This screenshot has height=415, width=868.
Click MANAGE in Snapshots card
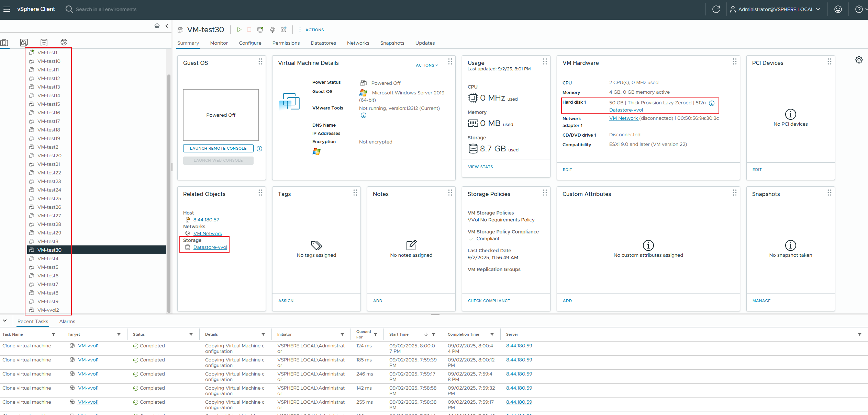[761, 301]
